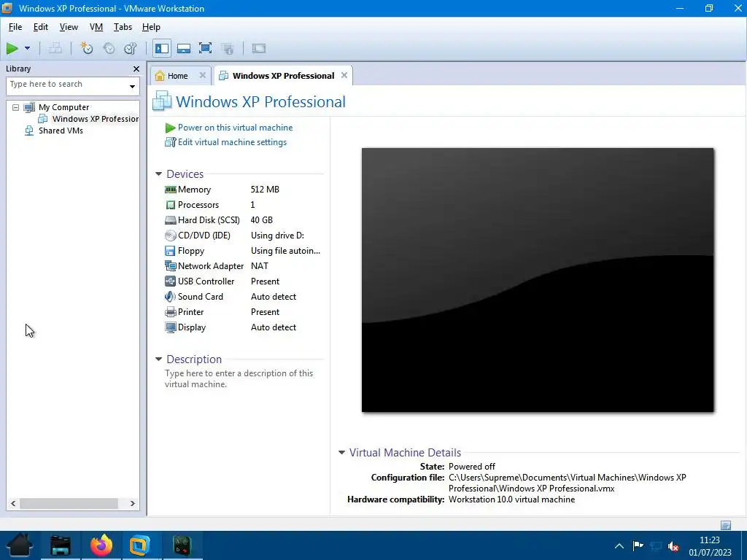Select Windows XP Professional in library tree

(x=96, y=119)
